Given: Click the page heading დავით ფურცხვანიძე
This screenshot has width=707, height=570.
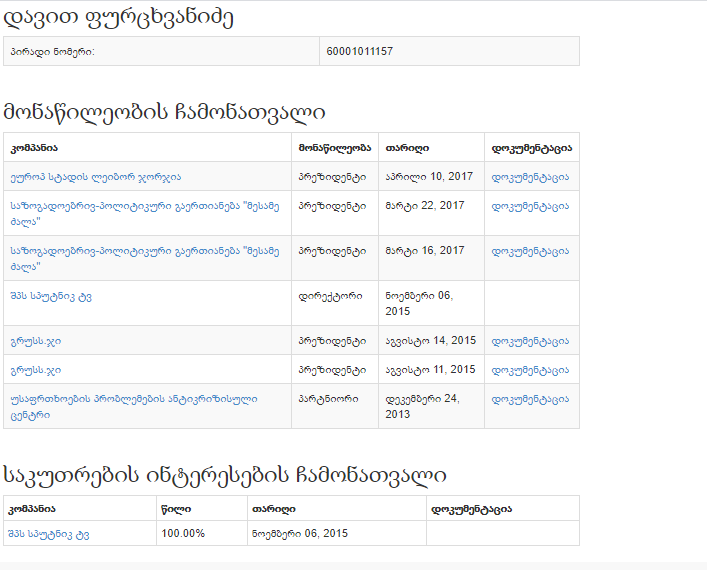Looking at the screenshot, I should pos(118,18).
